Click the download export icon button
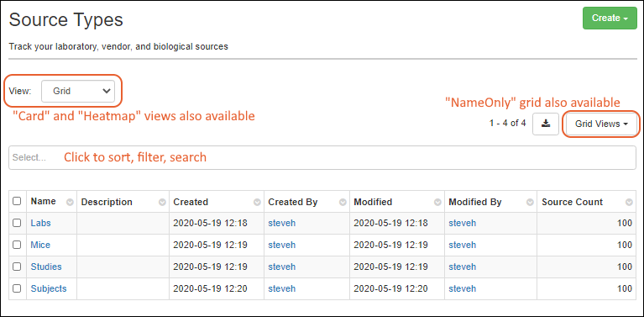The image size is (644, 317). [546, 124]
